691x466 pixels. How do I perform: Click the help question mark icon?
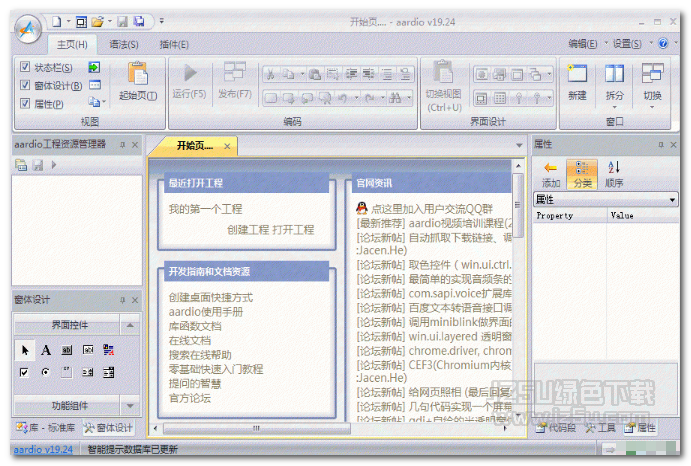(x=663, y=43)
